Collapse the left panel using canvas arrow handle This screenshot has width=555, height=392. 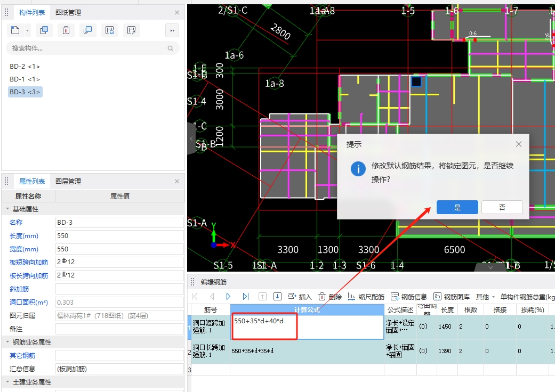[191, 138]
